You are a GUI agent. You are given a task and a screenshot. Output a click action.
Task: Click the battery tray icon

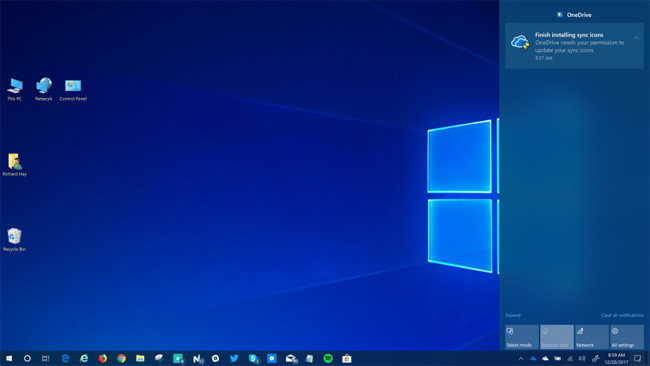pos(558,359)
